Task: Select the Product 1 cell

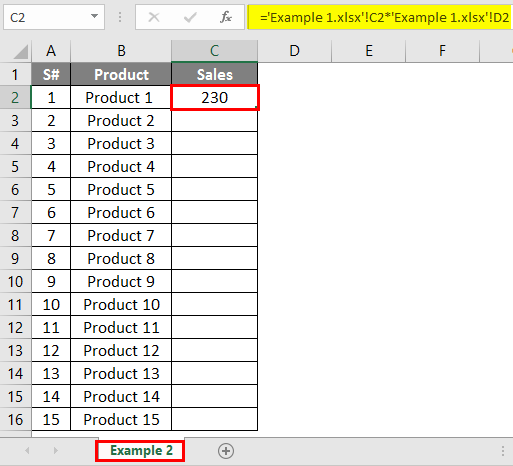Action: 121,97
